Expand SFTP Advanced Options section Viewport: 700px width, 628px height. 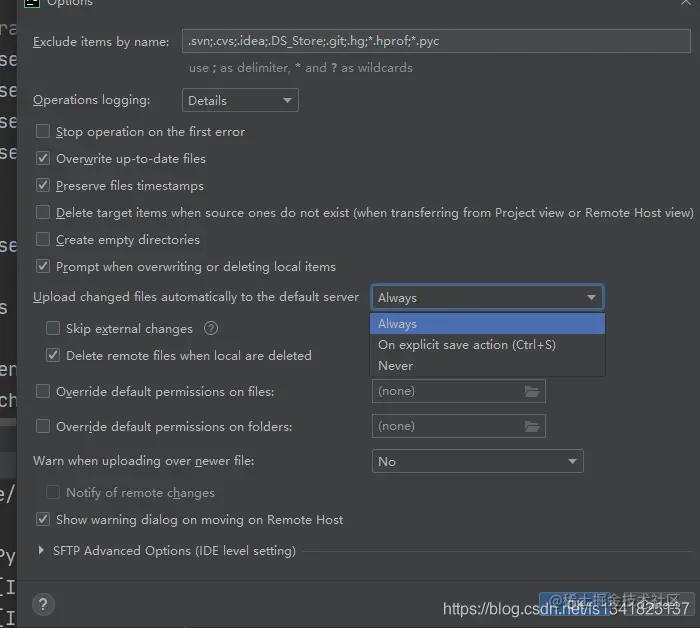point(41,550)
